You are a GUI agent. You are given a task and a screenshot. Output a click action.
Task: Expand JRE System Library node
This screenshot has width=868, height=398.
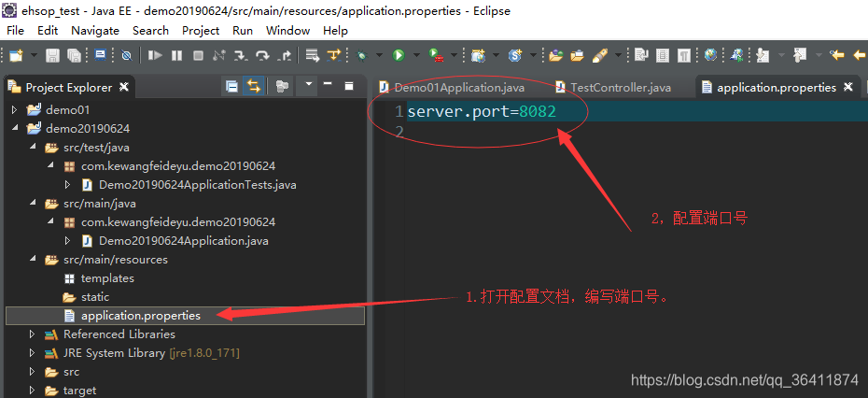33,353
